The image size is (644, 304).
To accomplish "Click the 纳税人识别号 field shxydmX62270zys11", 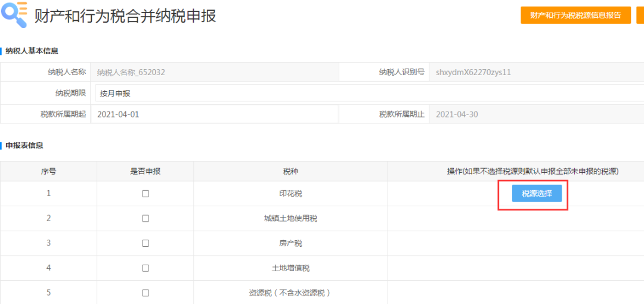I will coord(537,72).
